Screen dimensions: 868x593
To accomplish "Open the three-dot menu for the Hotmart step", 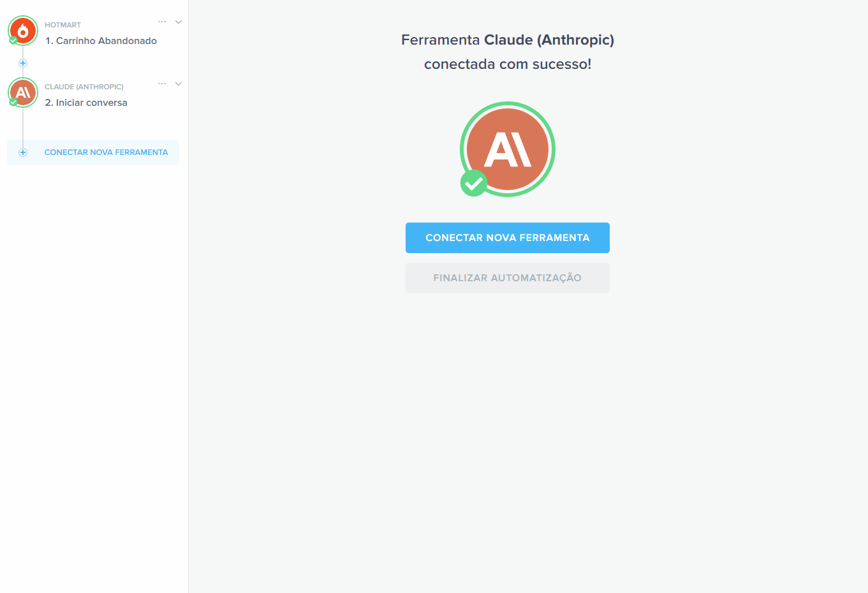I will 162,22.
